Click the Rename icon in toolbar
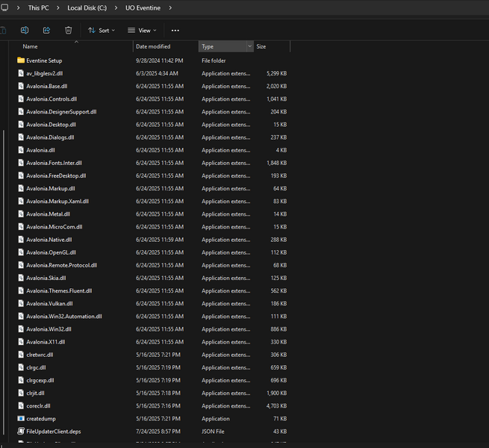The width and height of the screenshot is (489, 448). click(24, 30)
